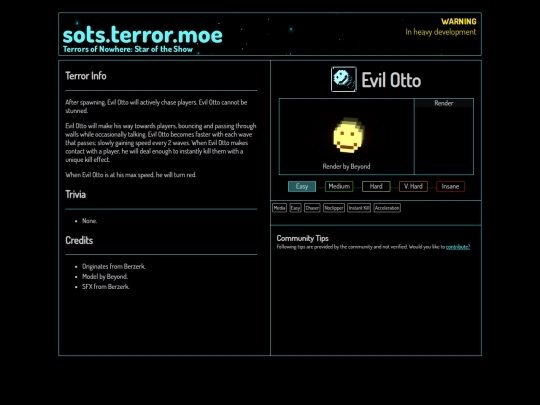Click 'In heavy development' text
Screen dimensions: 540x405
coord(440,32)
